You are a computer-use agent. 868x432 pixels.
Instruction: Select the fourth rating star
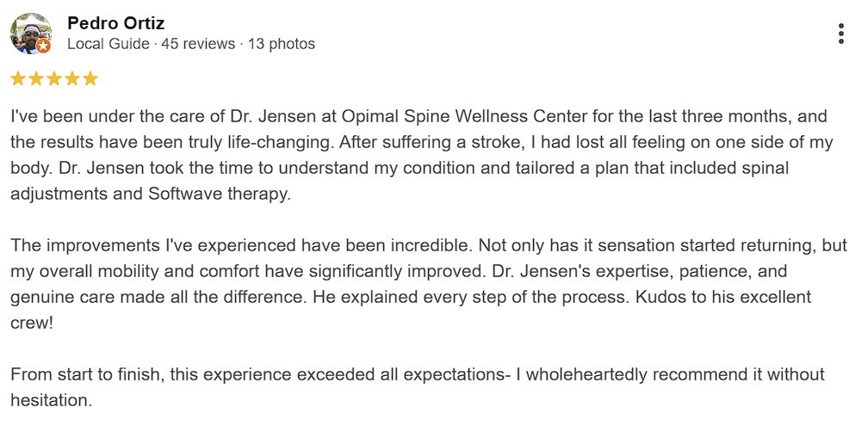(71, 79)
